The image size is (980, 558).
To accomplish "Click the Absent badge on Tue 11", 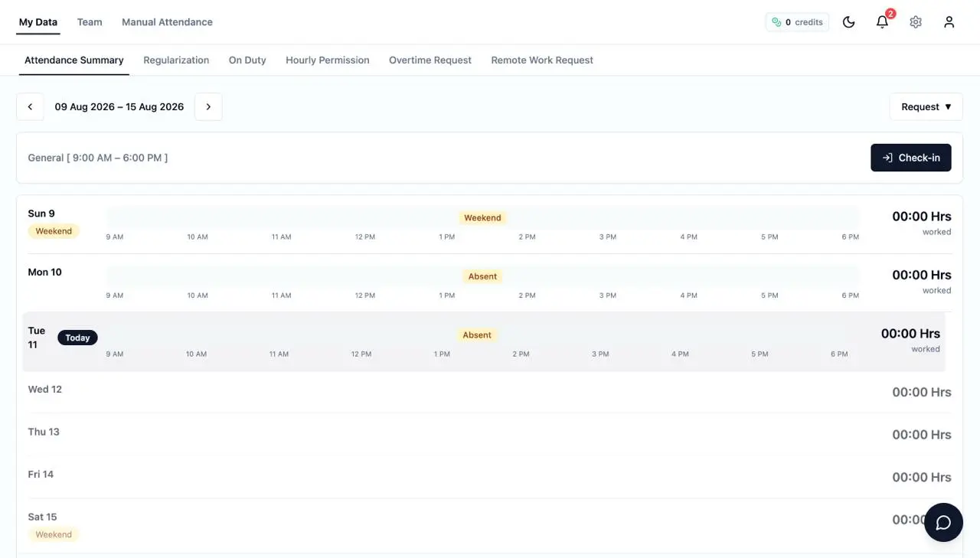I will [x=477, y=334].
